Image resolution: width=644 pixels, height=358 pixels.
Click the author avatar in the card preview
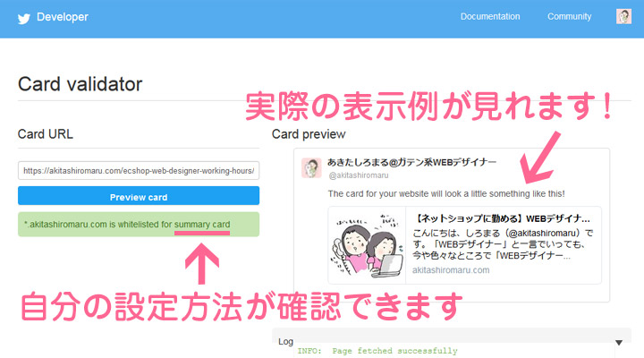311,167
